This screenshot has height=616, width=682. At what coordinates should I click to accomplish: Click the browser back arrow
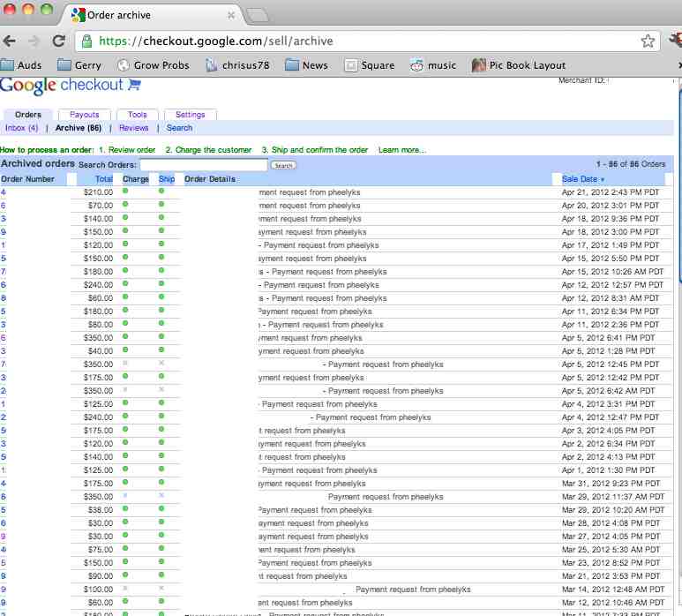coord(11,41)
